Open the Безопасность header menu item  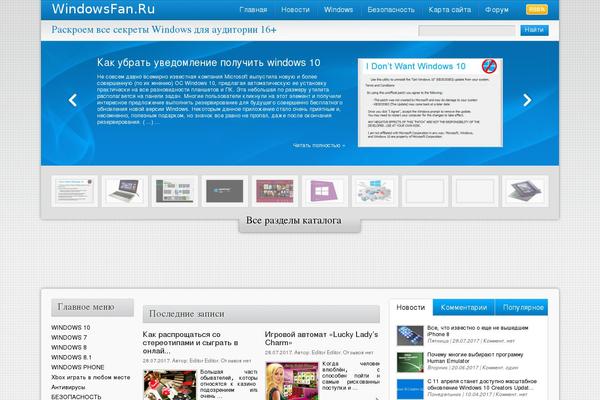(391, 10)
